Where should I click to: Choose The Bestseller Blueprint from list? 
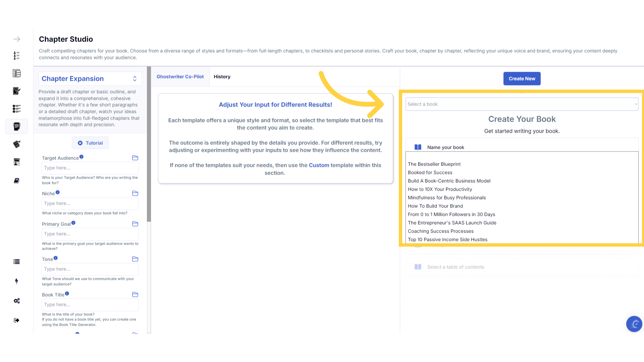pos(434,164)
